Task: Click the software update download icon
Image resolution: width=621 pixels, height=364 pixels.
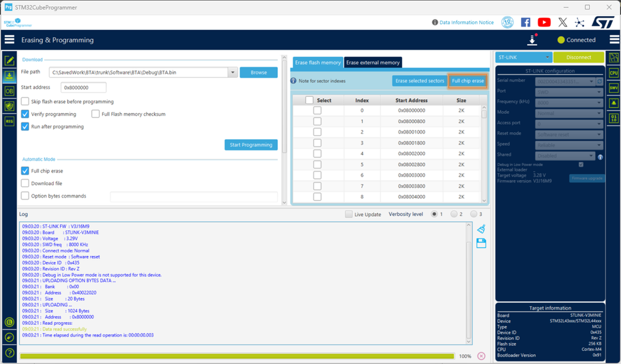Action: [532, 40]
